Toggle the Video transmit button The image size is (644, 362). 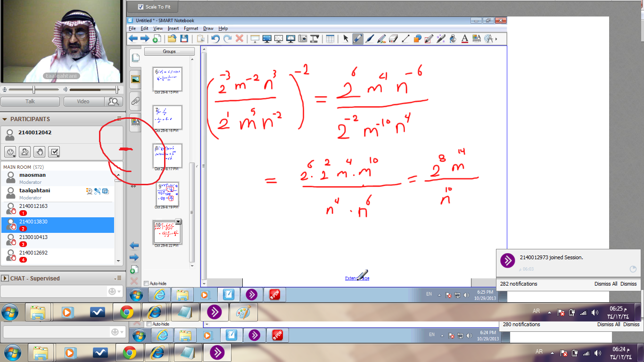tap(83, 101)
